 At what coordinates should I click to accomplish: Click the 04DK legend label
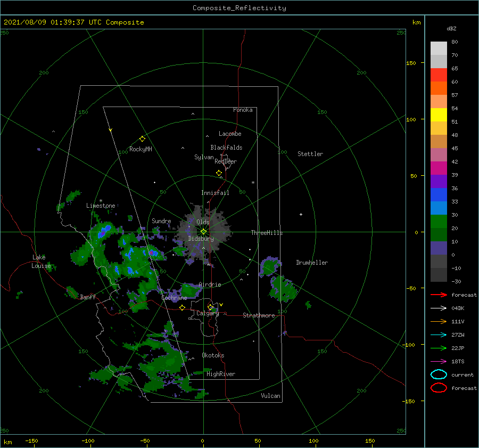click(458, 308)
